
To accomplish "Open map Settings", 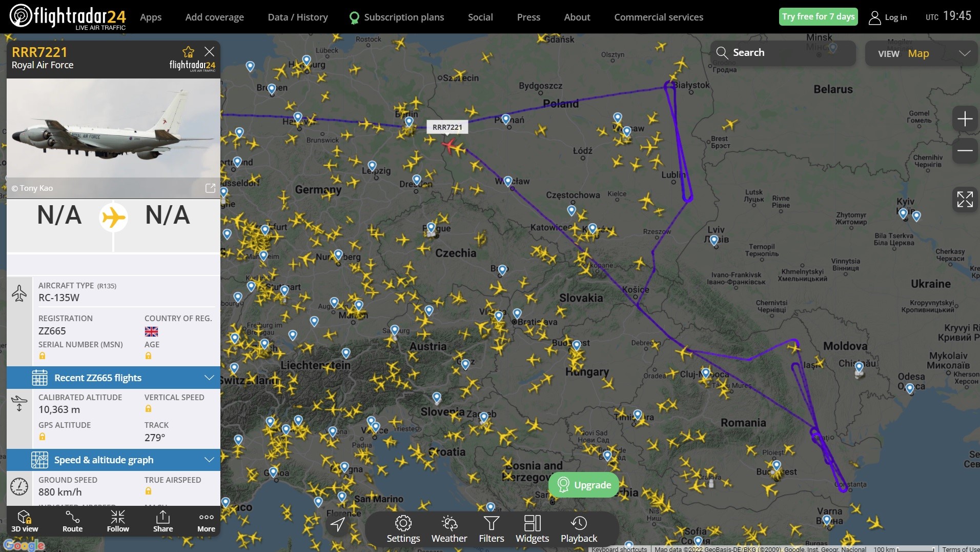I will tap(403, 529).
